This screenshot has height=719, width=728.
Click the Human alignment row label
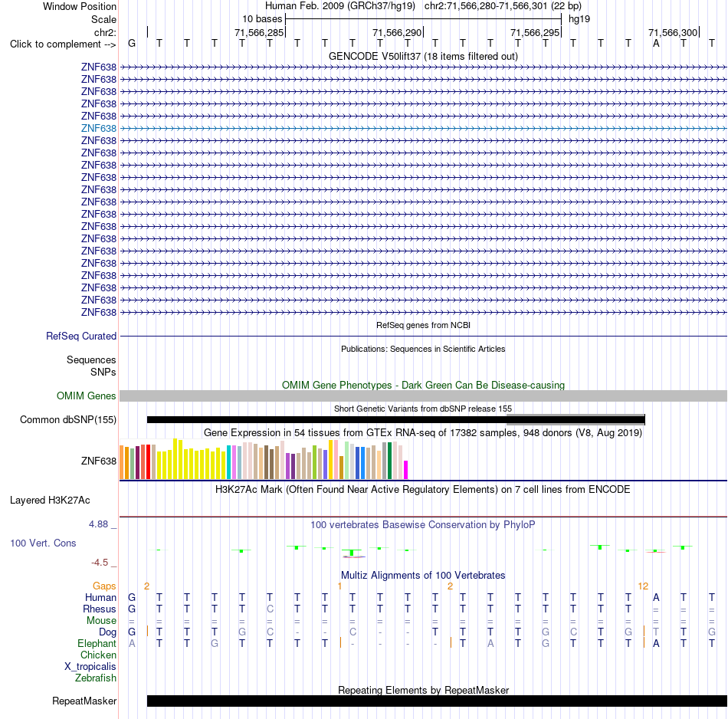coord(100,597)
